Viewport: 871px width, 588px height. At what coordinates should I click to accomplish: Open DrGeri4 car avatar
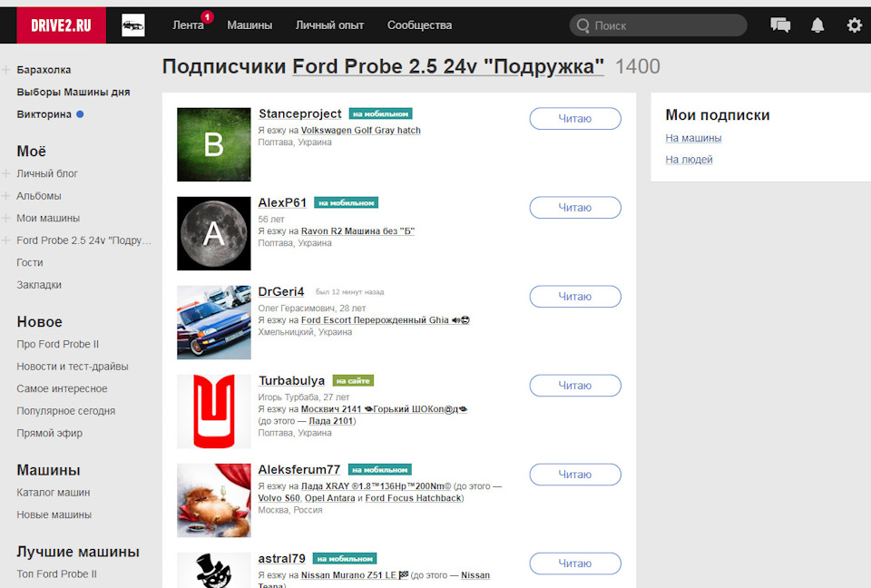tap(214, 322)
